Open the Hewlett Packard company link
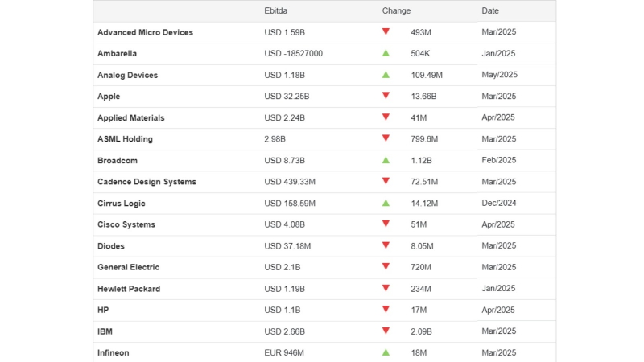 pos(129,288)
